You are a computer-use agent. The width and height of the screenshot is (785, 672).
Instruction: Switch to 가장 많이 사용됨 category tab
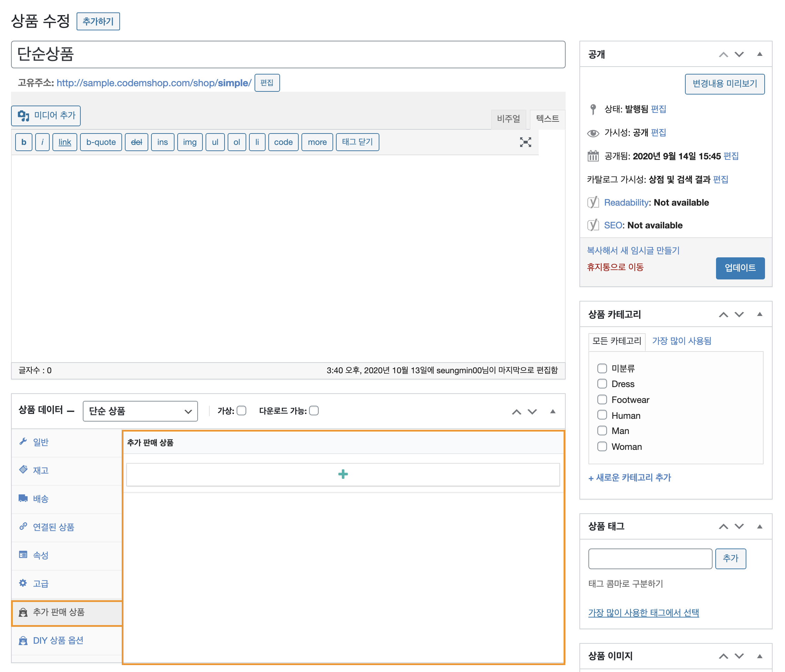(x=681, y=341)
